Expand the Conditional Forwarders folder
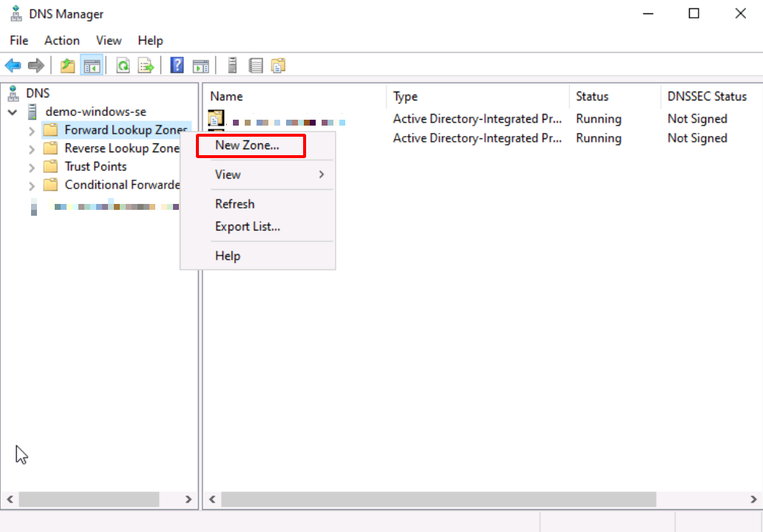The image size is (763, 532). pyautogui.click(x=31, y=185)
